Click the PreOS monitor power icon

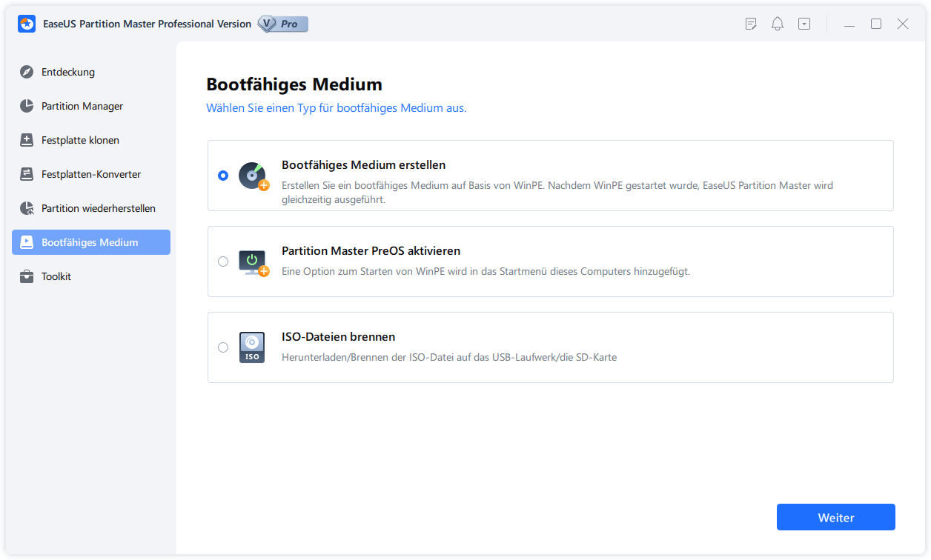[252, 261]
